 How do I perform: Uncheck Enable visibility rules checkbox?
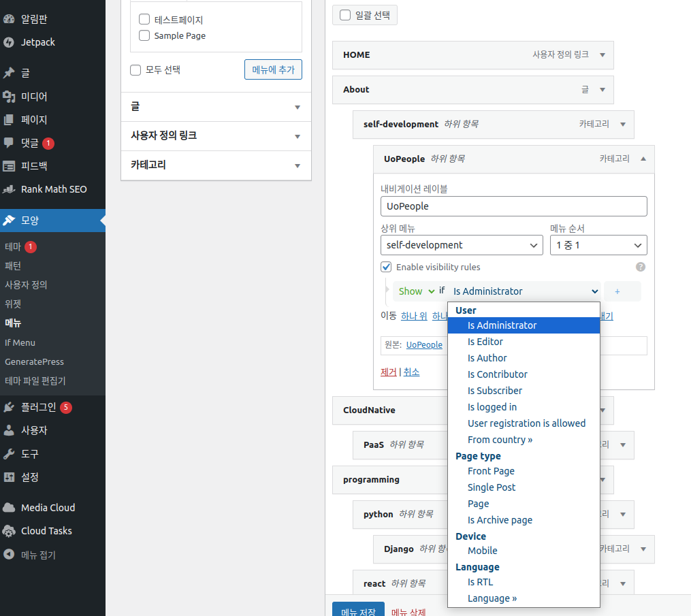386,268
